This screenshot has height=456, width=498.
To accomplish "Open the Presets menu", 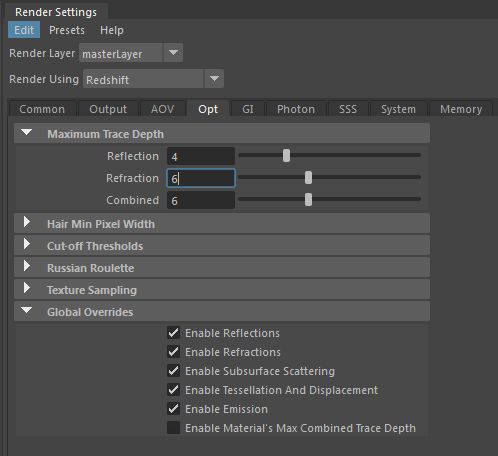I will 67,30.
